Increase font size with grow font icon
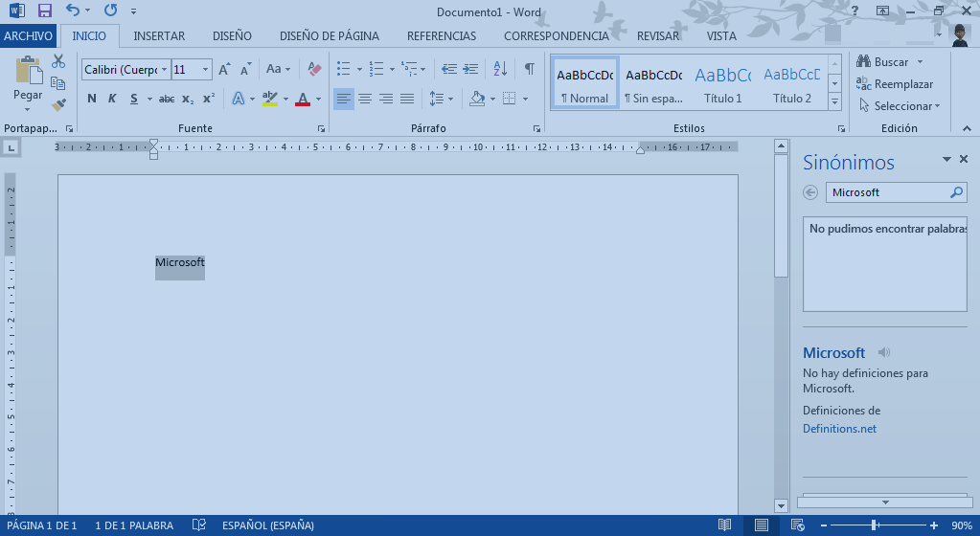Viewport: 980px width, 536px height. coord(224,69)
